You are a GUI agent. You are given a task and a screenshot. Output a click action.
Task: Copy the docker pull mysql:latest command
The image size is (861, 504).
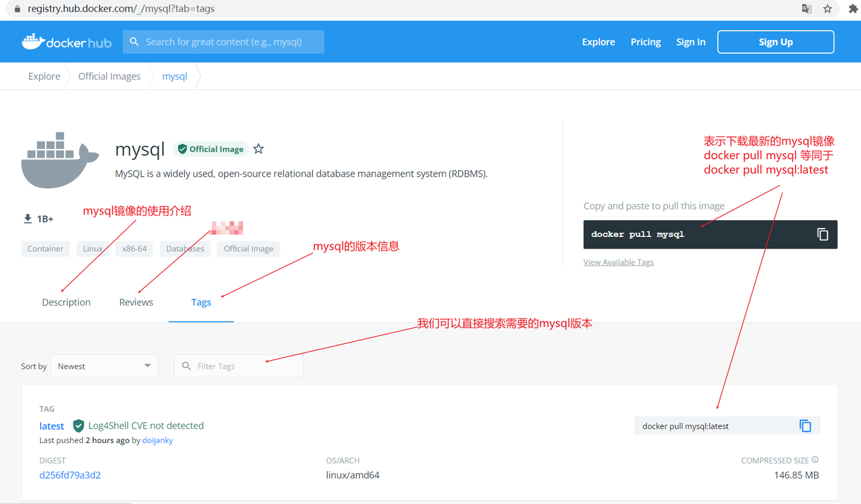click(805, 426)
